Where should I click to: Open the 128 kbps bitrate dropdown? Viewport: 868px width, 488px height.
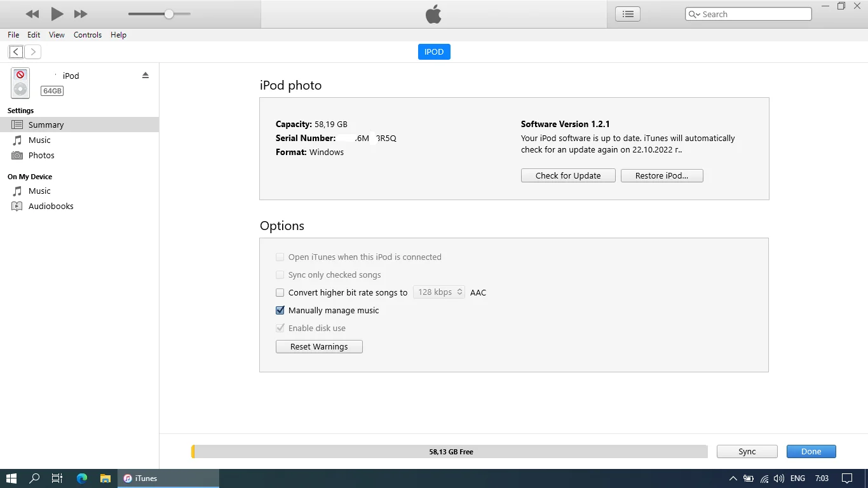coord(439,292)
